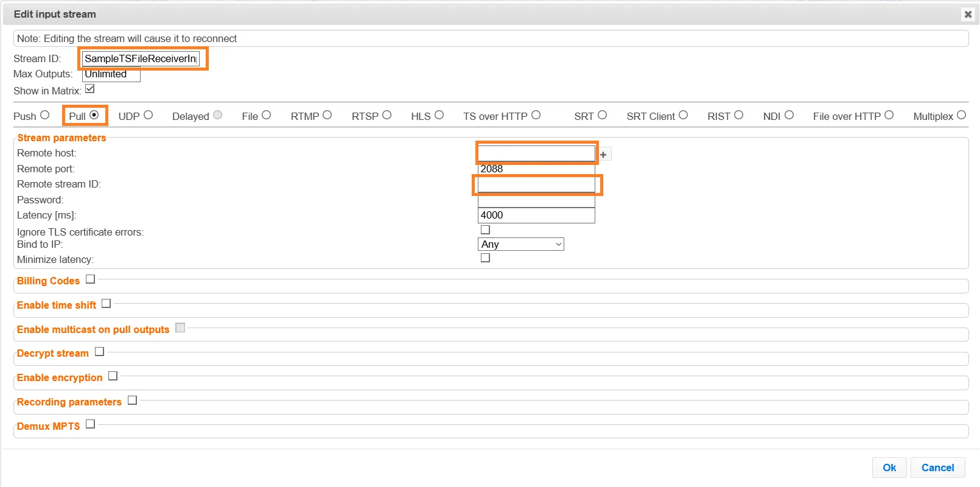This screenshot has width=980, height=487.
Task: Select the RTSP radio button
Action: coord(387,115)
